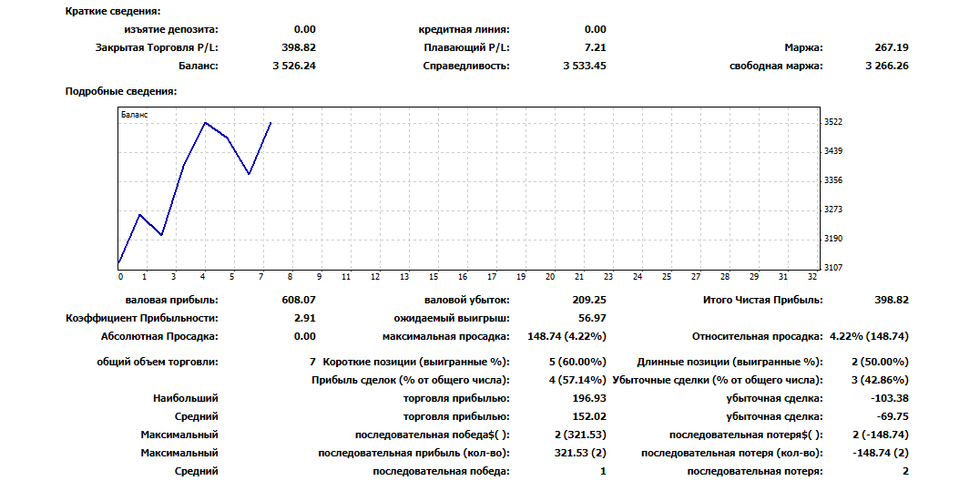The width and height of the screenshot is (980, 481).
Task: Click the 'Прибыль сделок' value 4 (57.14%)
Action: [576, 380]
